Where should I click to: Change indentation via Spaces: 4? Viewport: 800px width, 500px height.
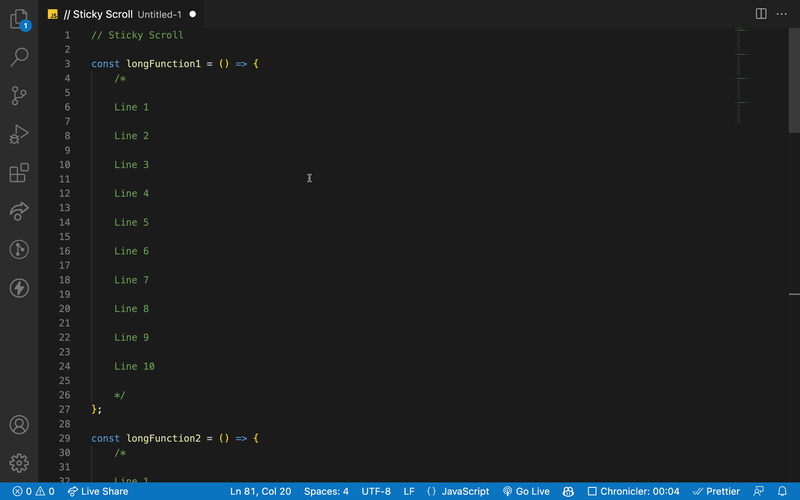[327, 491]
